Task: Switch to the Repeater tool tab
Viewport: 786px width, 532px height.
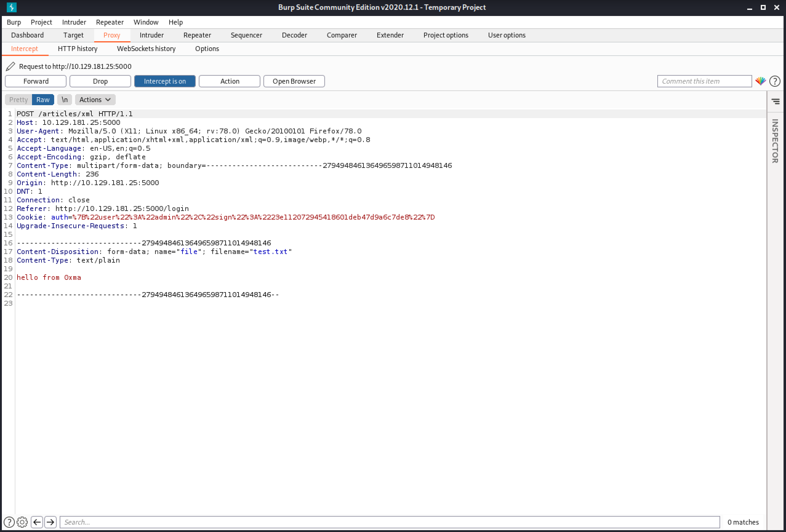Action: 197,35
